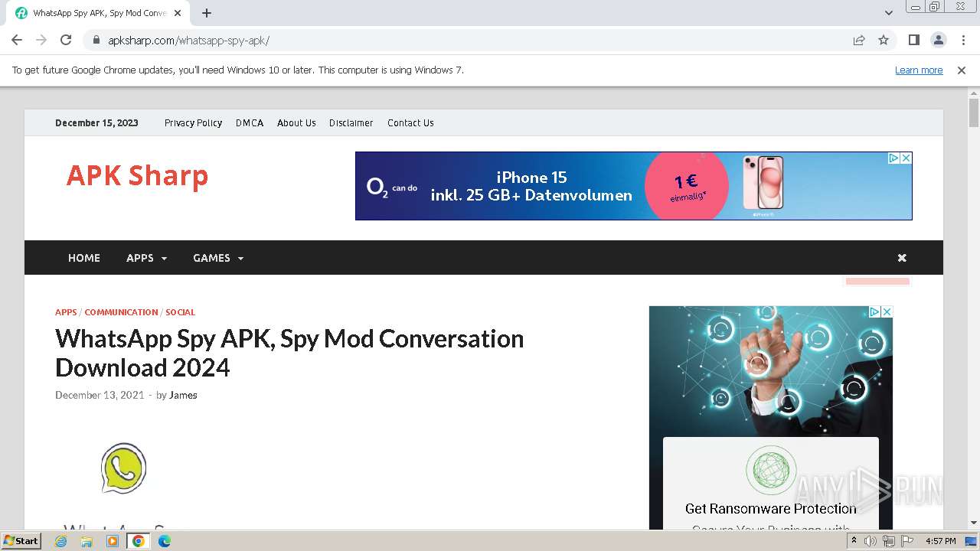Viewport: 980px width, 551px height.
Task: Close the sidebar ransomware ad
Action: pos(887,311)
